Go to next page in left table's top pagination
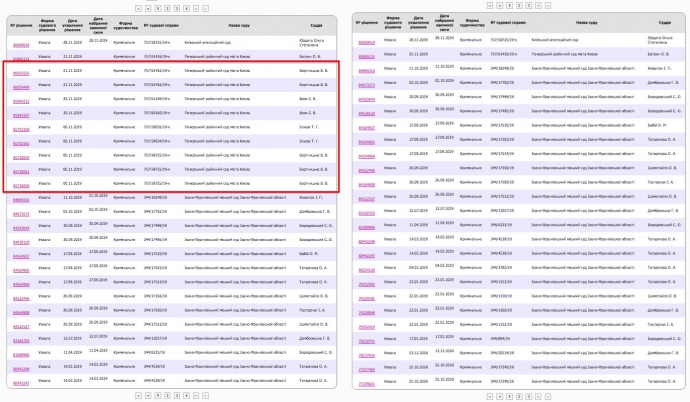The width and height of the screenshot is (690, 402). click(x=195, y=7)
